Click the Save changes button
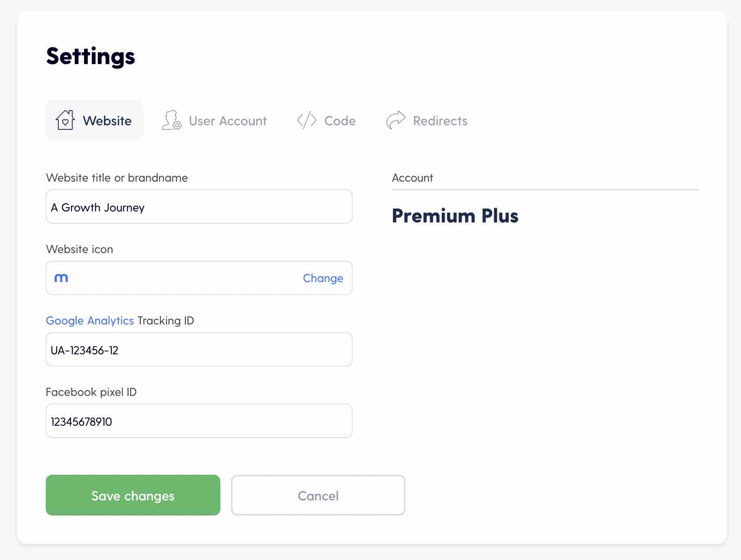This screenshot has width=741, height=560. tap(133, 495)
